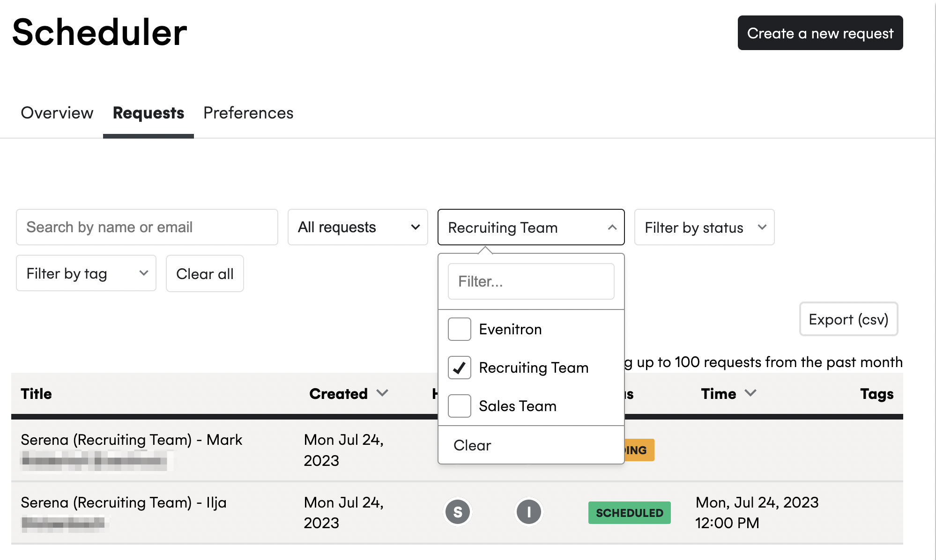Viewport: 936px width, 560px height.
Task: Uncheck the Recruiting Team checkbox
Action: tap(459, 368)
